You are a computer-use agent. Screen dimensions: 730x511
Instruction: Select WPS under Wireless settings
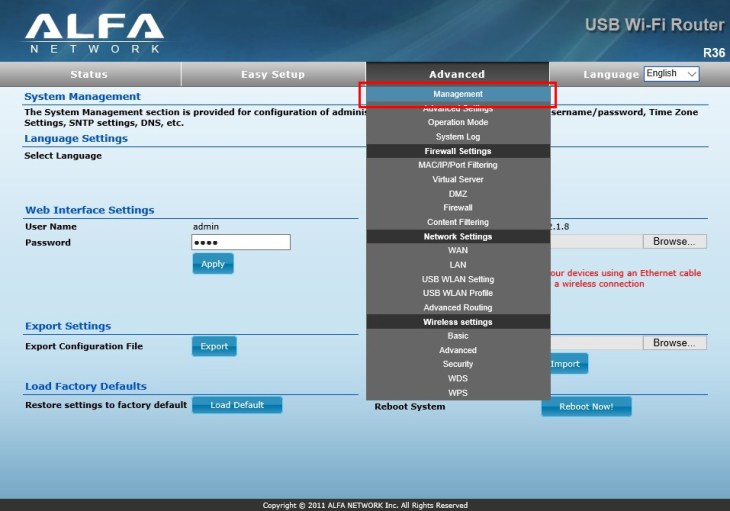pyautogui.click(x=458, y=393)
